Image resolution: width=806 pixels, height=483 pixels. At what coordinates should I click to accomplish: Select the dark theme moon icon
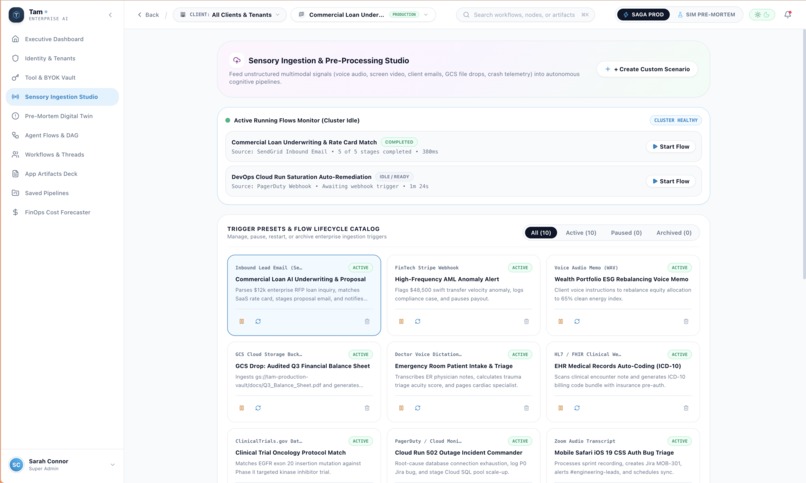[766, 15]
